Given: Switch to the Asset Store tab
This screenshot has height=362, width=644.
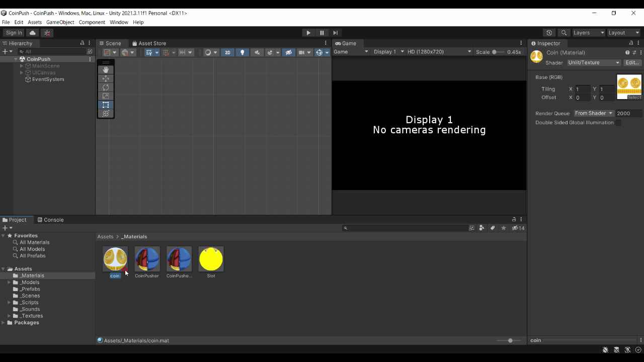Looking at the screenshot, I should 149,43.
